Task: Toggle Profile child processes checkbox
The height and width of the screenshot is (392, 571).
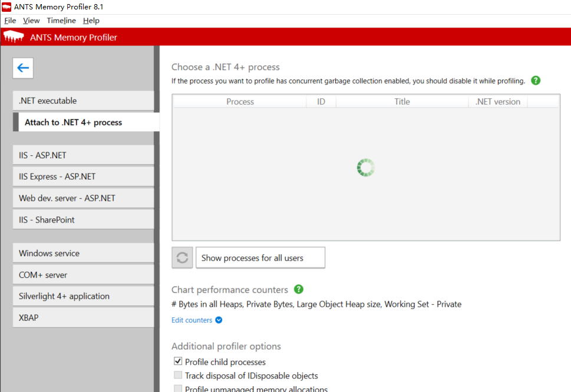Action: [178, 361]
